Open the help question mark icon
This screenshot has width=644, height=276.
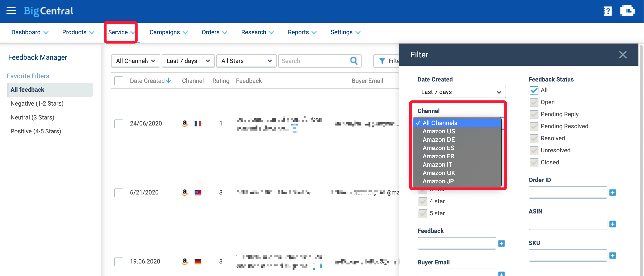[x=607, y=11]
